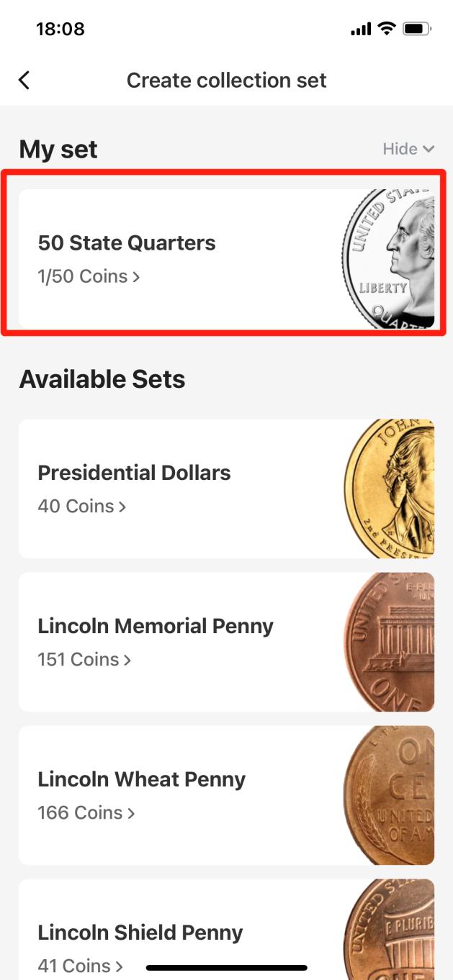The width and height of the screenshot is (453, 980).
Task: Tap the Presidential Dollars gold coin image
Action: (x=390, y=489)
